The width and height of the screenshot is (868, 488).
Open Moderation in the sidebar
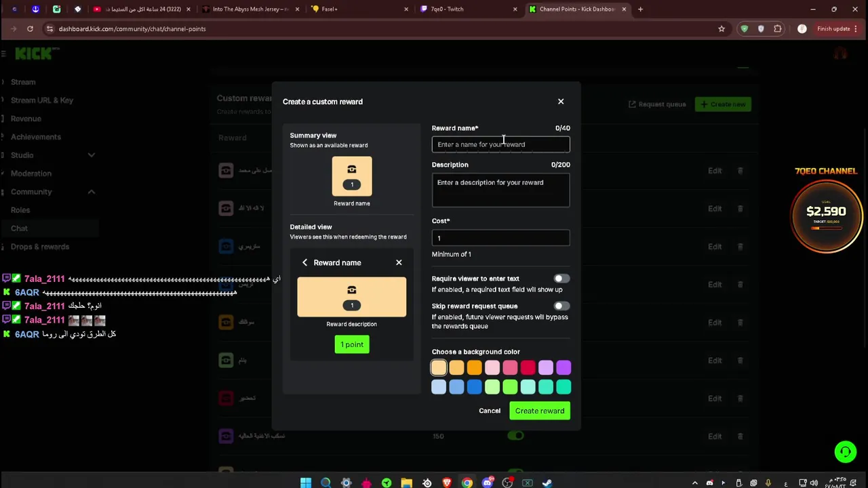(x=31, y=174)
